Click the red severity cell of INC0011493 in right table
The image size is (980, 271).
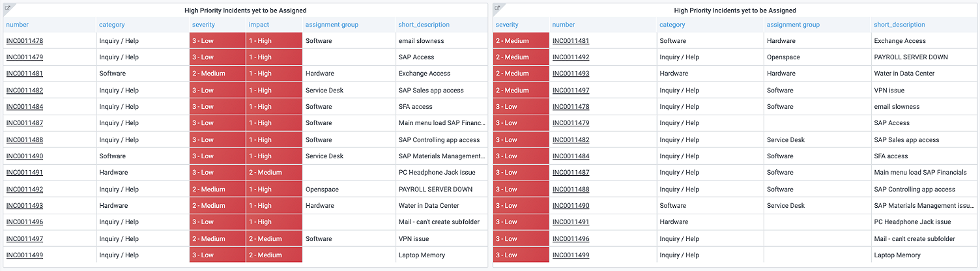[x=521, y=74]
